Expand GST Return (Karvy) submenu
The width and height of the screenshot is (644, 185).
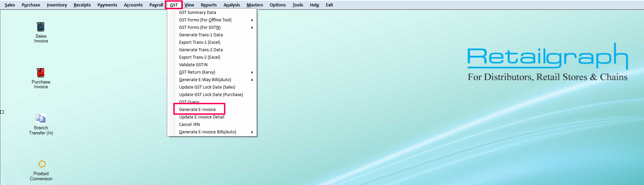(x=212, y=72)
